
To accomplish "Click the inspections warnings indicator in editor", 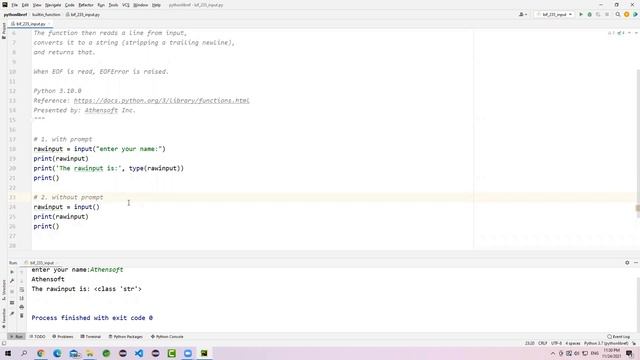I will [616, 33].
